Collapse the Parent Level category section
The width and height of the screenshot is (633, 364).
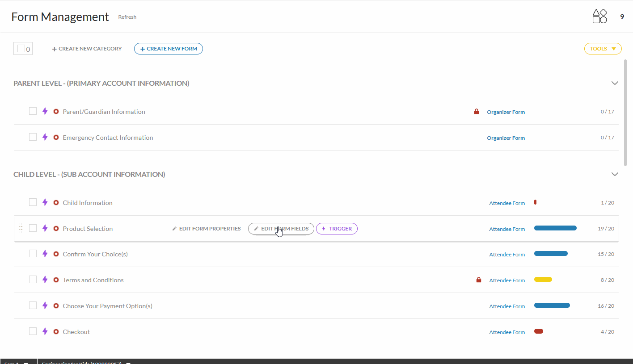pos(615,83)
